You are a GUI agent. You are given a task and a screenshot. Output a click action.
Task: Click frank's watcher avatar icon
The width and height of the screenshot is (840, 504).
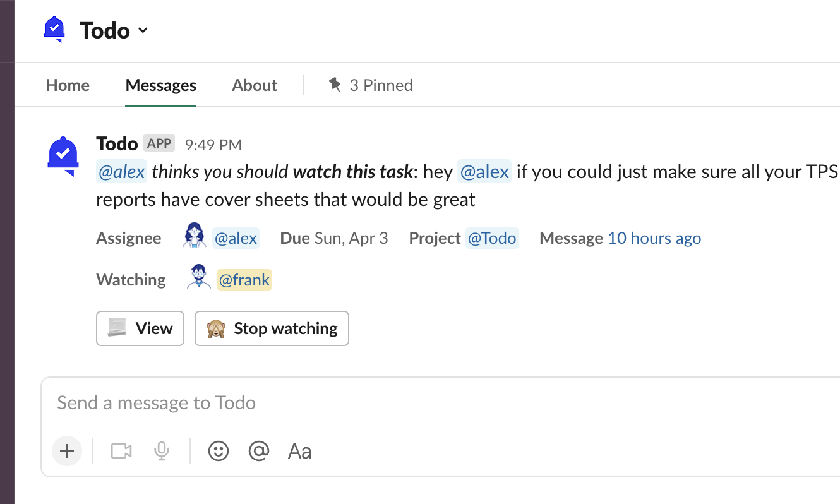click(199, 278)
